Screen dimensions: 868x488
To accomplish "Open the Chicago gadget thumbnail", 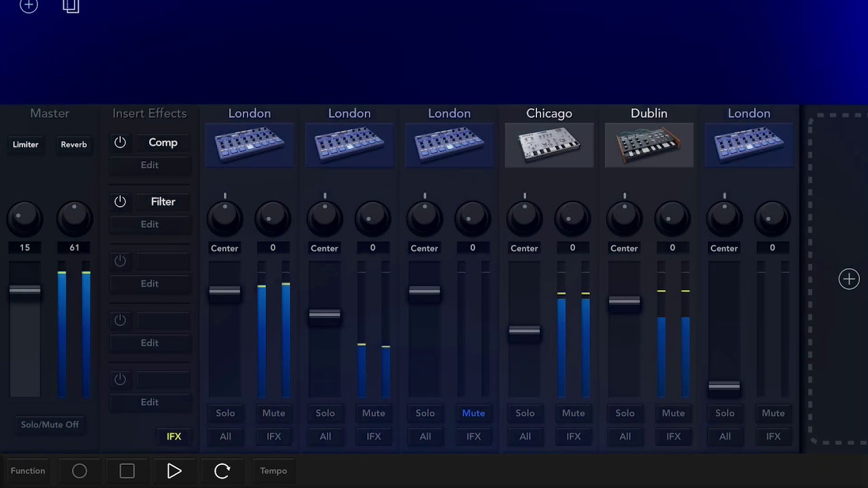I will 549,145.
